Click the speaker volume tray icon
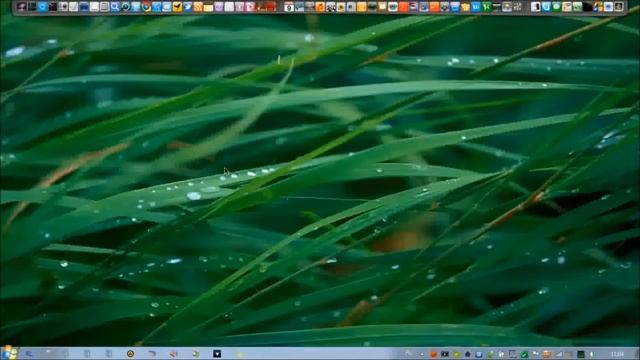The height and width of the screenshot is (360, 640). click(591, 354)
